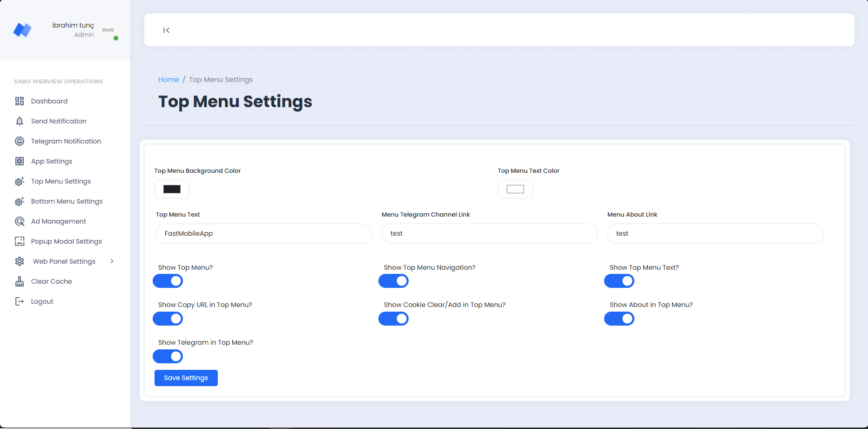Open the Dashboard sidebar icon

pos(19,101)
